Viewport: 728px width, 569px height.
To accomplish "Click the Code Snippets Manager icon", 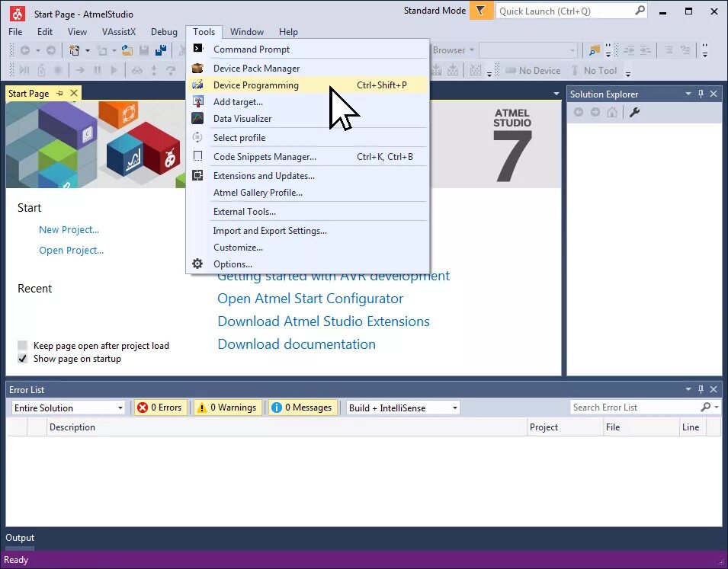I will tap(197, 156).
